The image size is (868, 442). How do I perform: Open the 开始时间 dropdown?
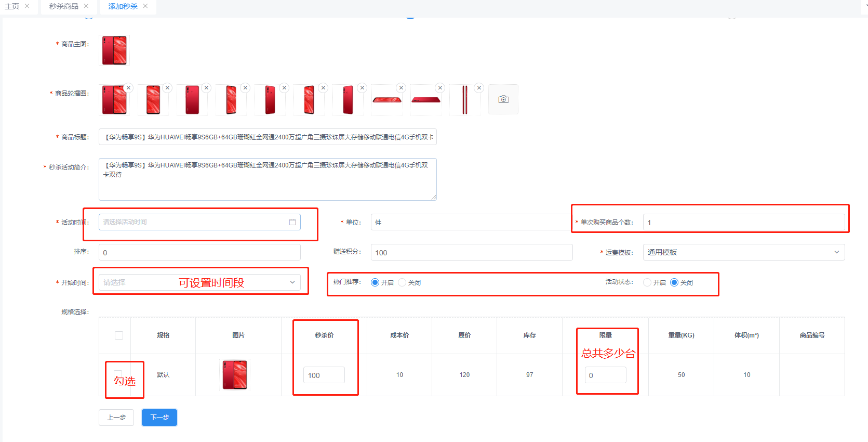[199, 282]
